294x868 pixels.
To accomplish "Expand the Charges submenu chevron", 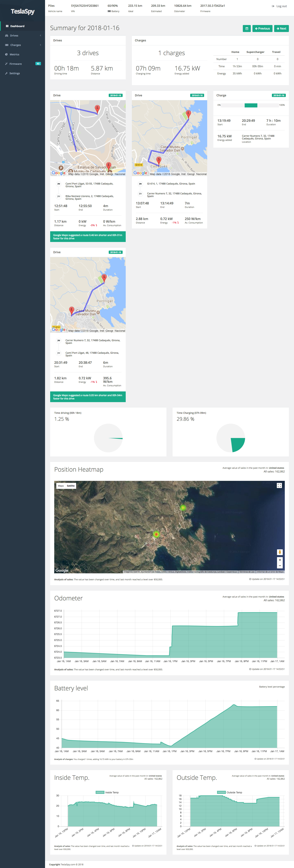I will click(40, 45).
